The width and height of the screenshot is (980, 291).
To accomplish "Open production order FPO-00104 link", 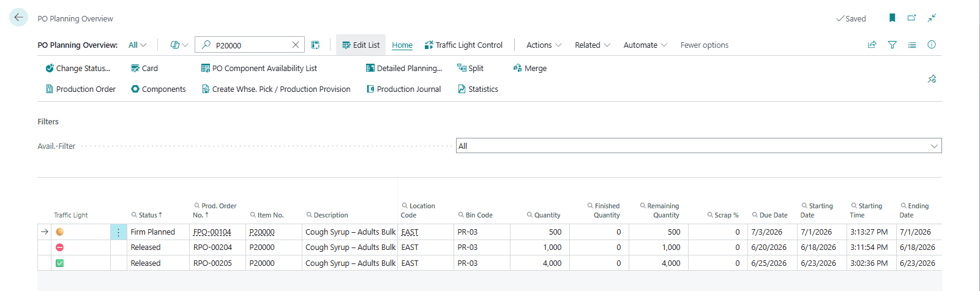I will [x=212, y=232].
